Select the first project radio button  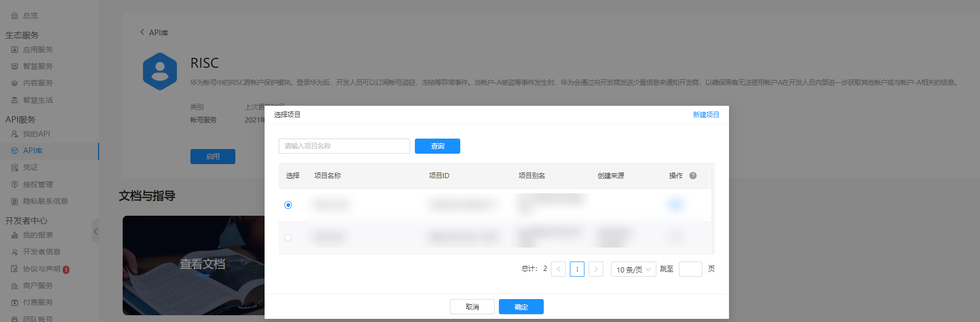[x=288, y=205]
